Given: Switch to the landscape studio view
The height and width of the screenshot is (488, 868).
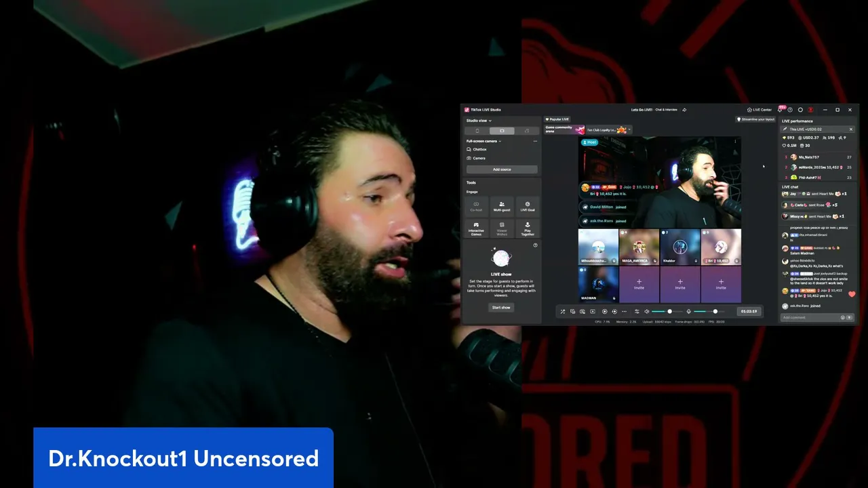Looking at the screenshot, I should click(502, 131).
